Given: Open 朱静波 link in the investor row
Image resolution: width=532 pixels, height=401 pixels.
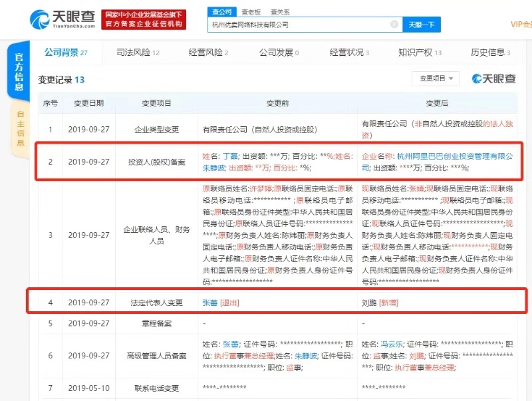Looking at the screenshot, I should [213, 168].
